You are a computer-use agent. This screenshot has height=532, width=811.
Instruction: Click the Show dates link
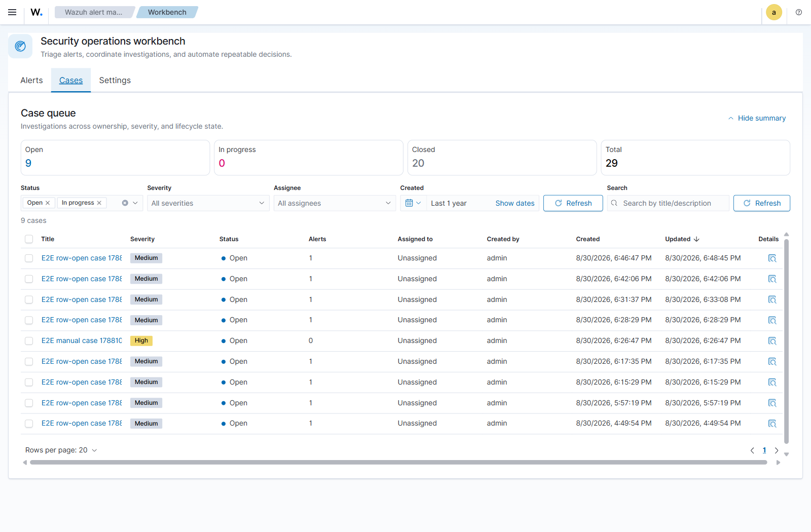pos(515,203)
